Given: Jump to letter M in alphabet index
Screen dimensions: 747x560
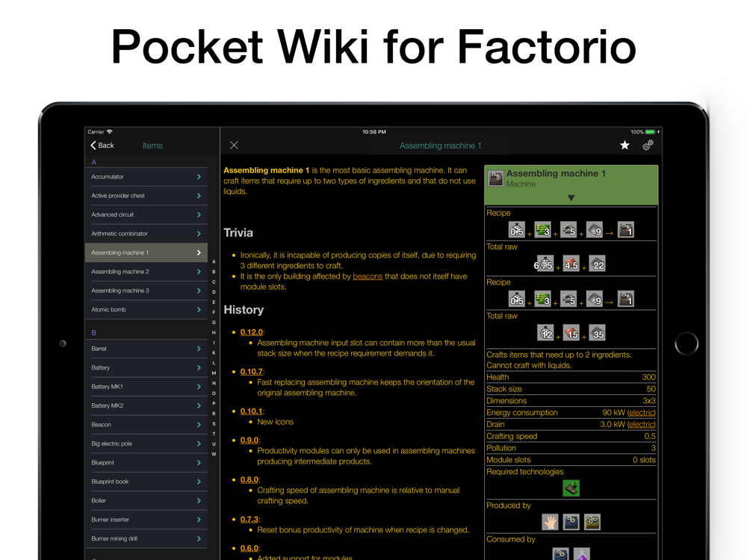Looking at the screenshot, I should coord(214,373).
